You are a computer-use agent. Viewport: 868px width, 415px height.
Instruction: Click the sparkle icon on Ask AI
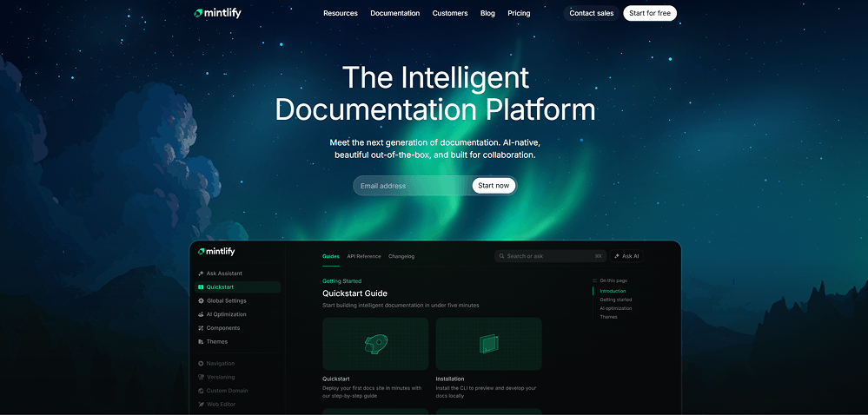click(x=617, y=256)
